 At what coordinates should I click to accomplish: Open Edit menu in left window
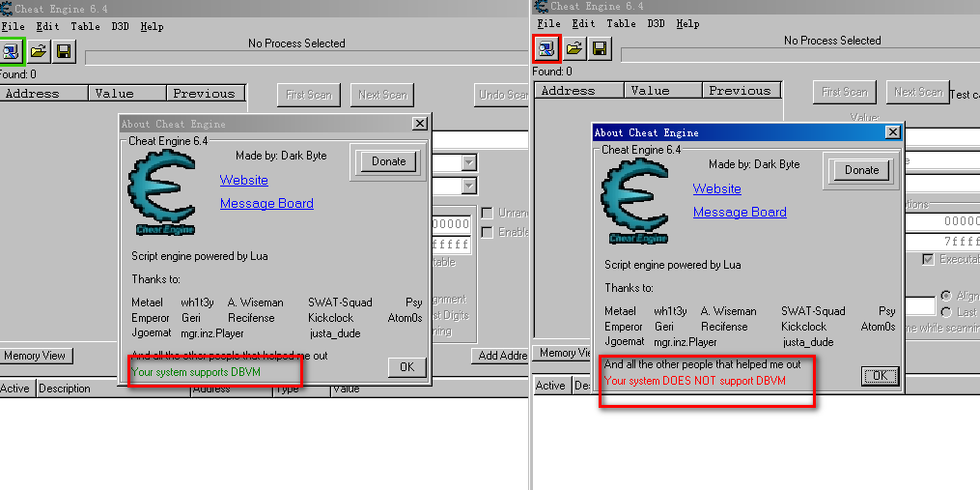tap(47, 26)
